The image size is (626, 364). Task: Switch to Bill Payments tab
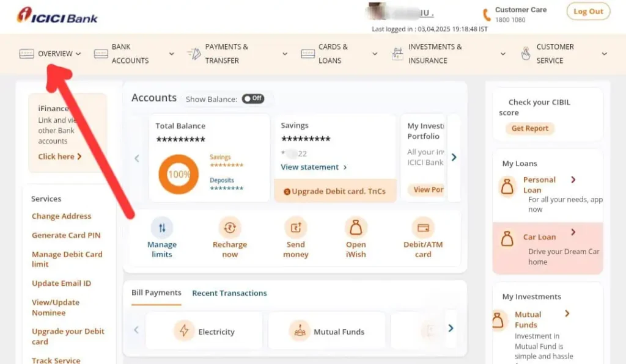pos(156,293)
